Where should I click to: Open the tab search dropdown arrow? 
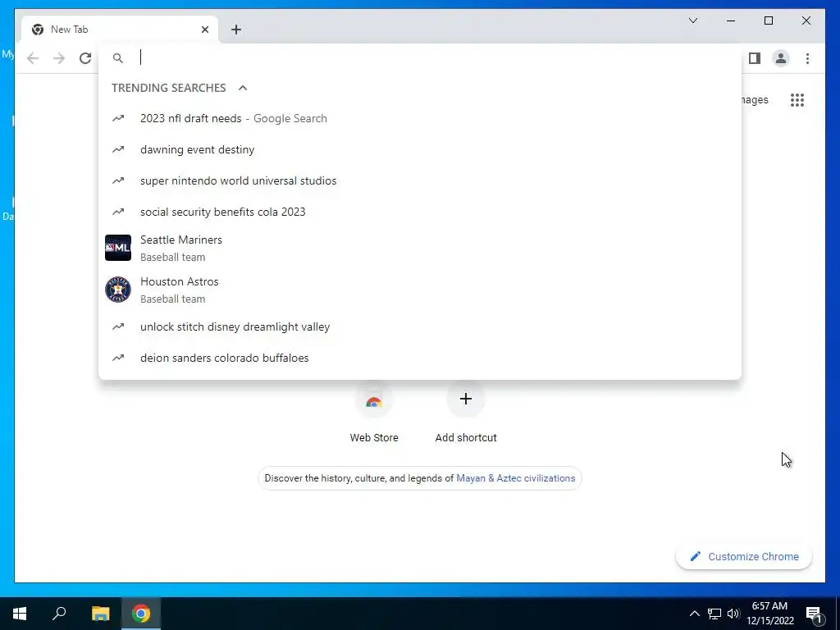click(693, 21)
